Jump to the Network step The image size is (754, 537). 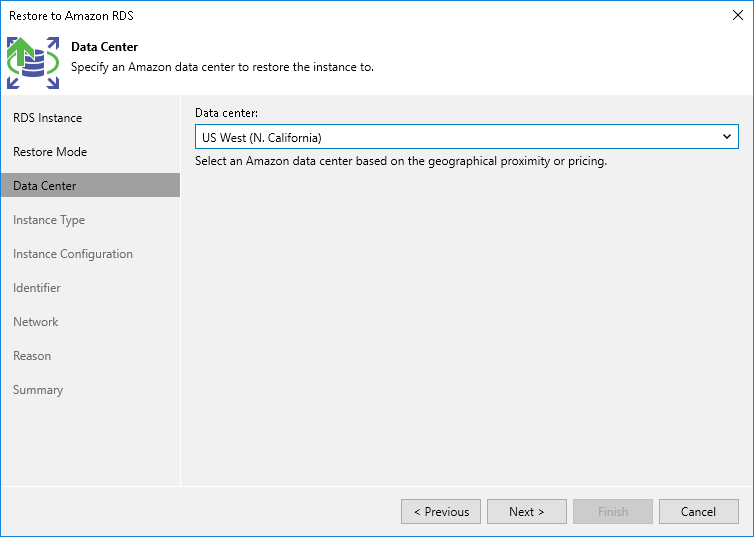click(x=36, y=322)
